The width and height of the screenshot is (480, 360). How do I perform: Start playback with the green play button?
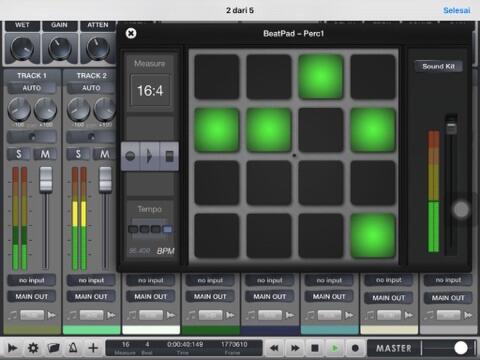pyautogui.click(x=335, y=348)
